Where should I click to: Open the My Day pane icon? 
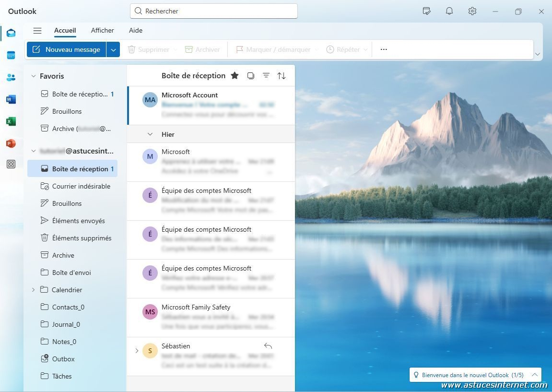point(426,11)
